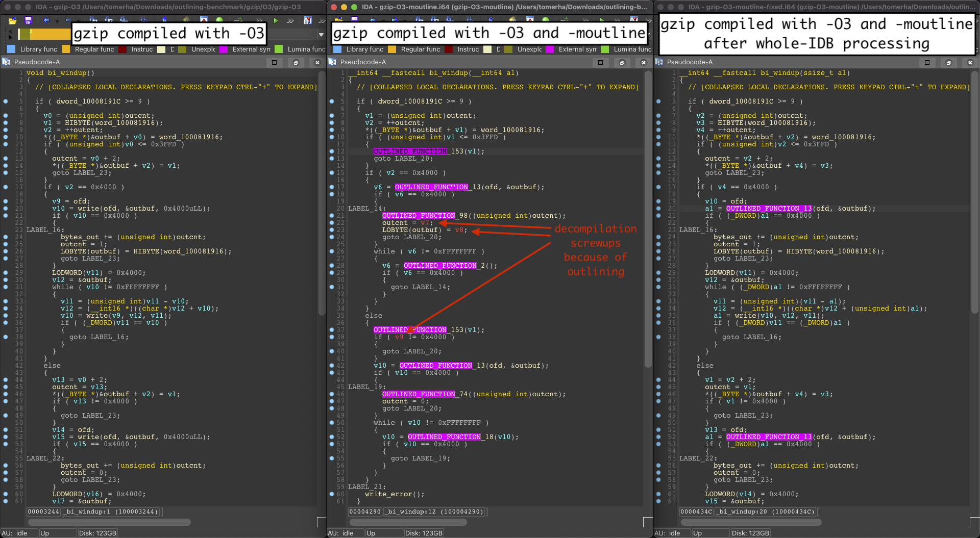
Task: Click Pseudocode-A tab icon in middle window
Action: [x=332, y=62]
